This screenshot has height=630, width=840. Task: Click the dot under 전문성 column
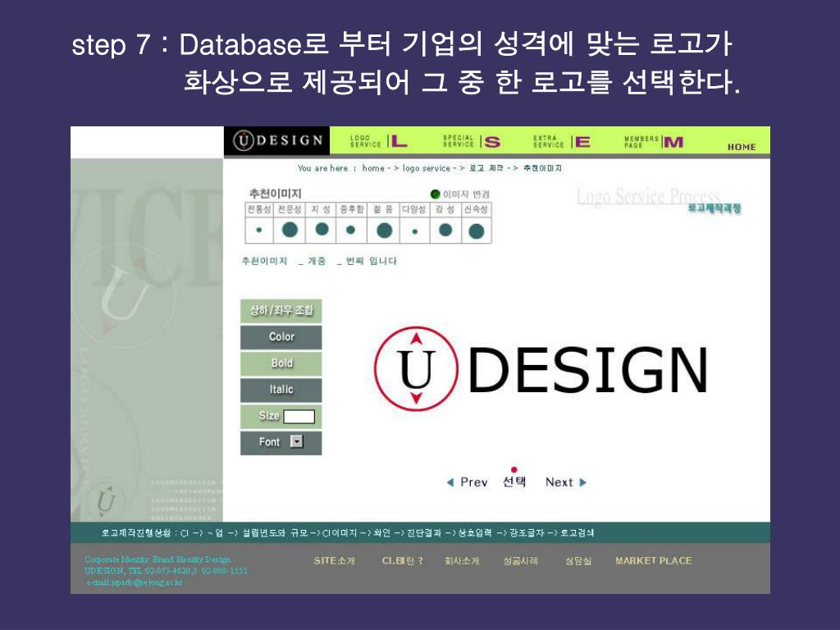tap(290, 230)
